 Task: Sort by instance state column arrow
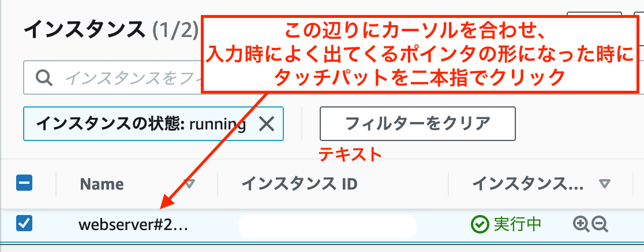click(605, 184)
